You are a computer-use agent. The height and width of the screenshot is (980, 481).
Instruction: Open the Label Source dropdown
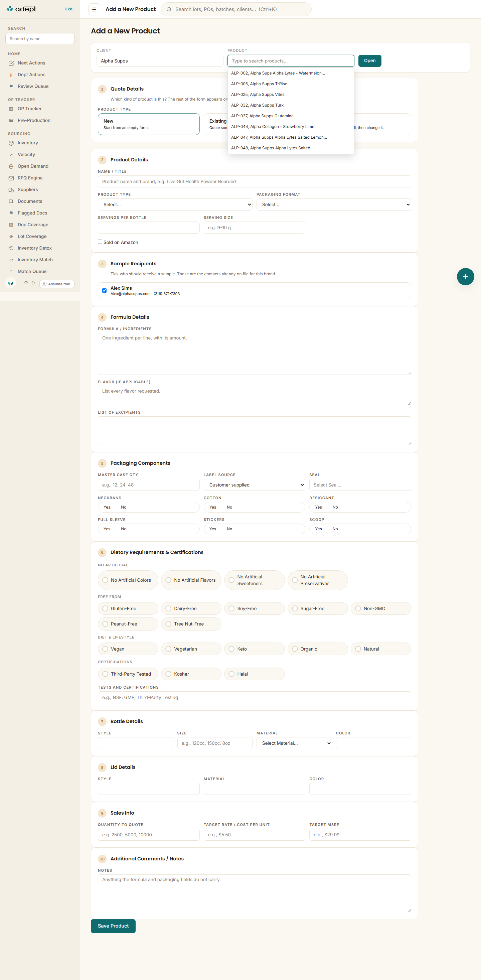coord(255,485)
